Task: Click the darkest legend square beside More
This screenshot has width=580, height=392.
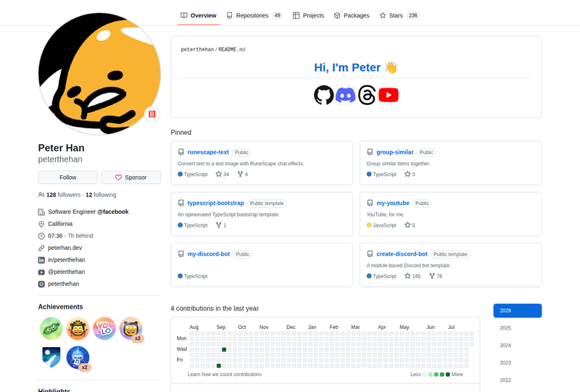Action: tap(447, 375)
